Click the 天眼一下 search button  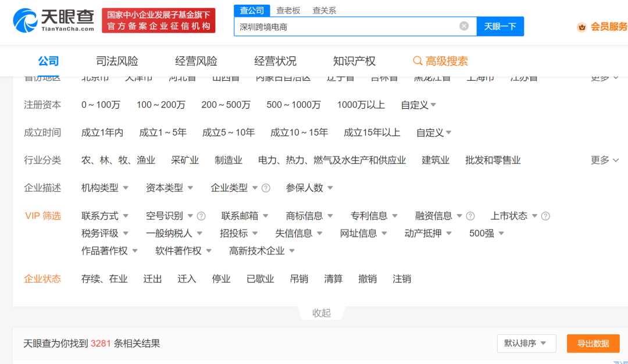pyautogui.click(x=499, y=26)
